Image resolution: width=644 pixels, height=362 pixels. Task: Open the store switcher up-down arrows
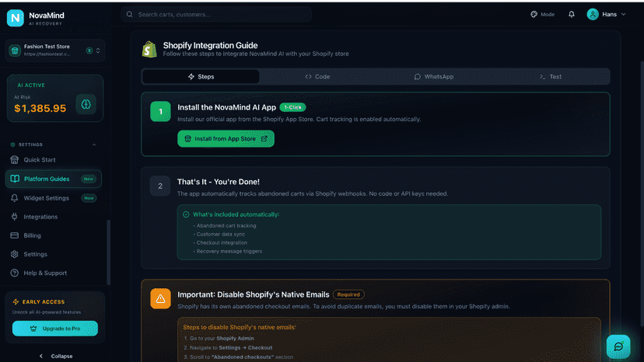tap(98, 50)
